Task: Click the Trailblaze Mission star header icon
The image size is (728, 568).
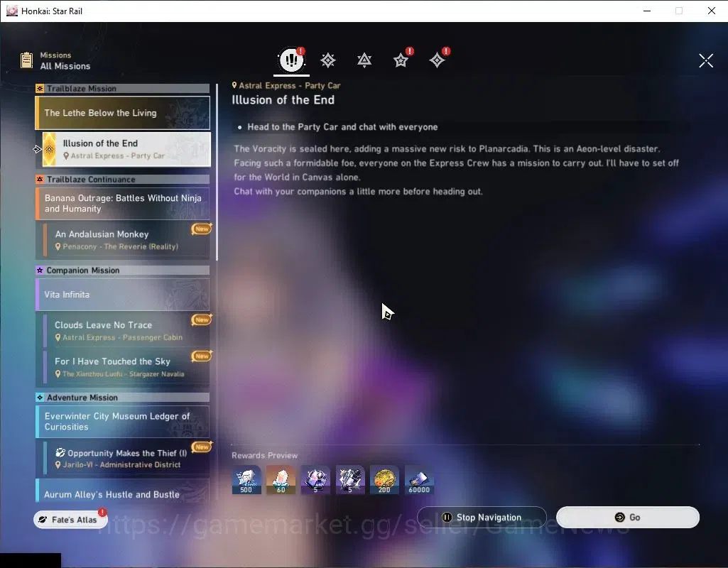Action: pyautogui.click(x=40, y=89)
